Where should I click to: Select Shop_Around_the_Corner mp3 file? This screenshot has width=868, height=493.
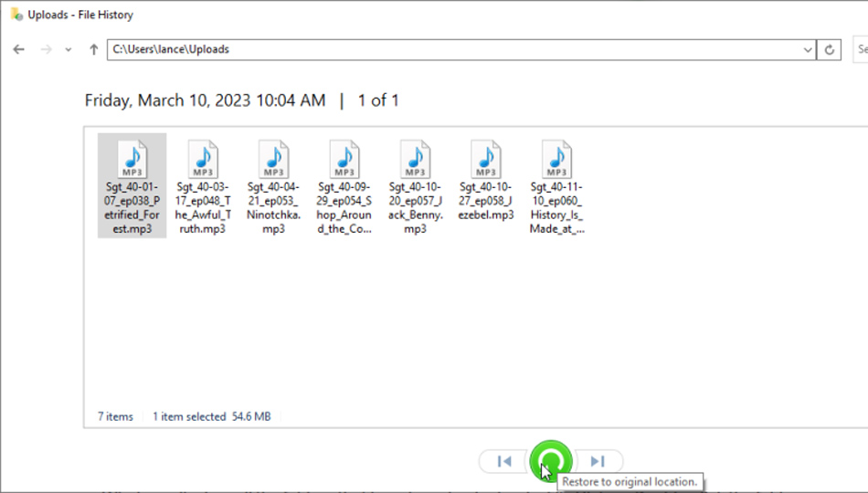pyautogui.click(x=344, y=185)
